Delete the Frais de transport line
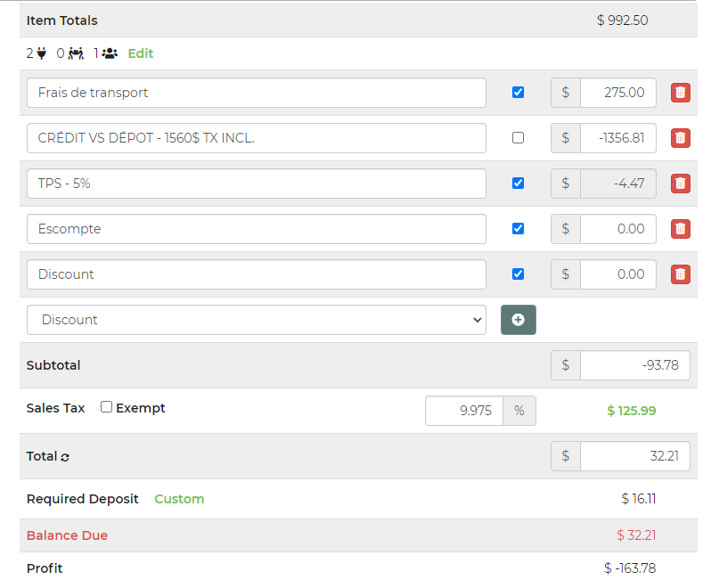 pyautogui.click(x=680, y=93)
